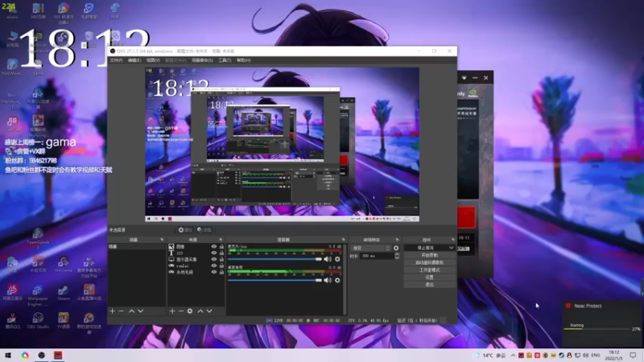Pop out the 混音器 audio mixer dock
This screenshot has width=644, height=362.
pos(343,240)
